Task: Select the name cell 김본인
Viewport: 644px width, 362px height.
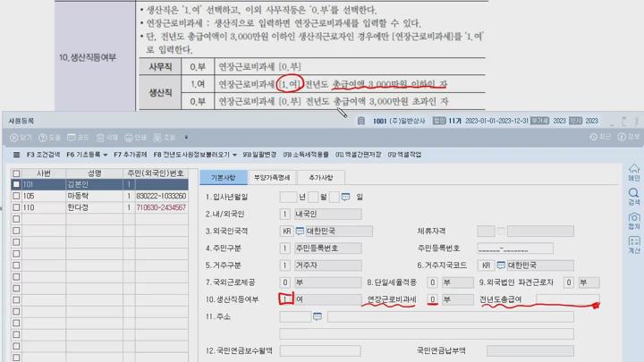Action: (94, 184)
